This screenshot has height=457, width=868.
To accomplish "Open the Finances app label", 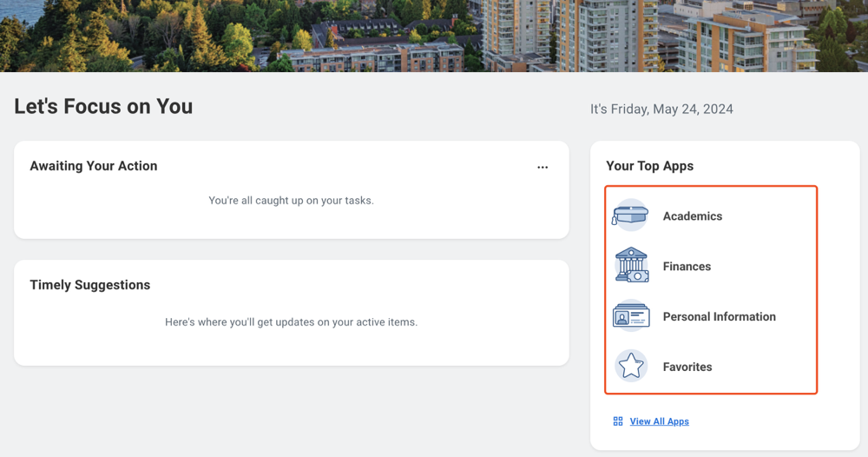I will [687, 267].
